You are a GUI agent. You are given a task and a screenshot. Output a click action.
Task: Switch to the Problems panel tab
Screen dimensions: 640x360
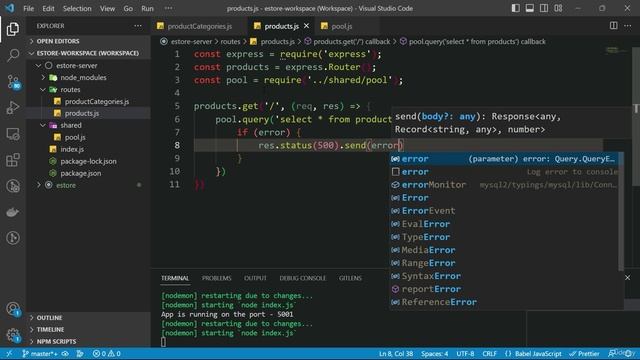pyautogui.click(x=216, y=278)
